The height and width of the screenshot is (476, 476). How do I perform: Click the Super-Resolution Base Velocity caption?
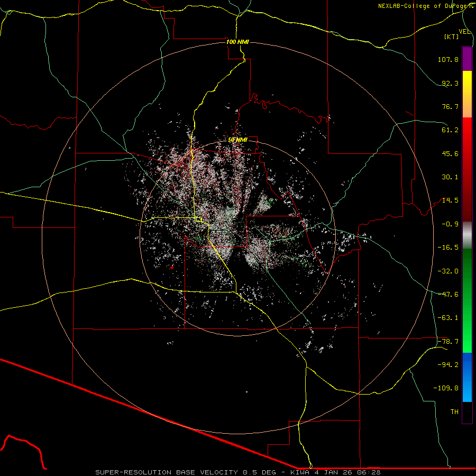click(x=237, y=472)
